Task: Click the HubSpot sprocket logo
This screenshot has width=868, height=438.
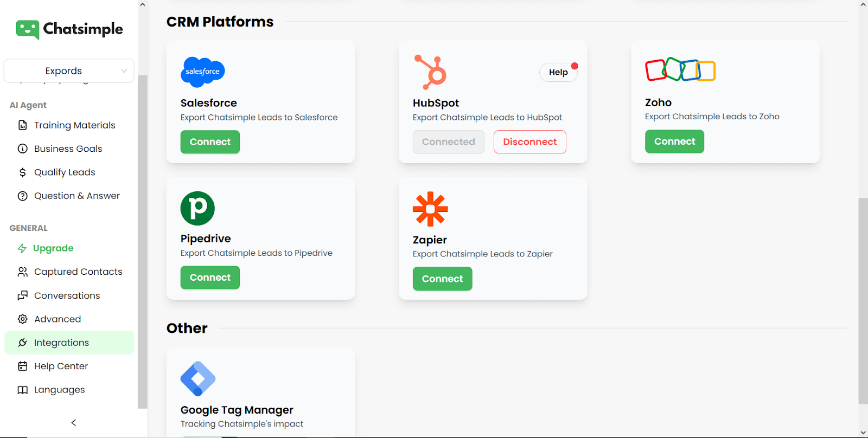Action: coord(431,72)
